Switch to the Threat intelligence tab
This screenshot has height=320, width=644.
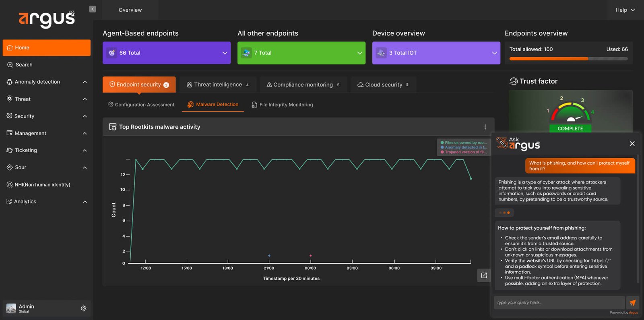[218, 85]
